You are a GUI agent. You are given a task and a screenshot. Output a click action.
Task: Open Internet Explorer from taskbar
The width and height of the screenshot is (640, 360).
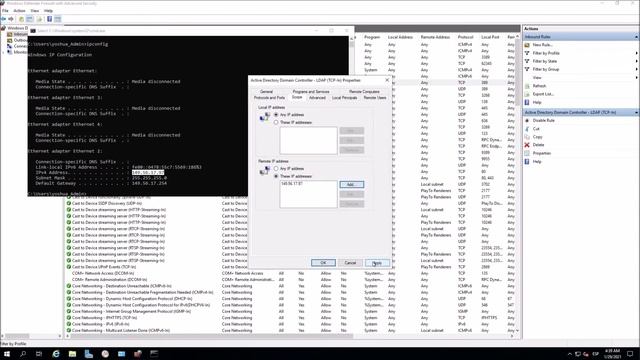point(56,354)
